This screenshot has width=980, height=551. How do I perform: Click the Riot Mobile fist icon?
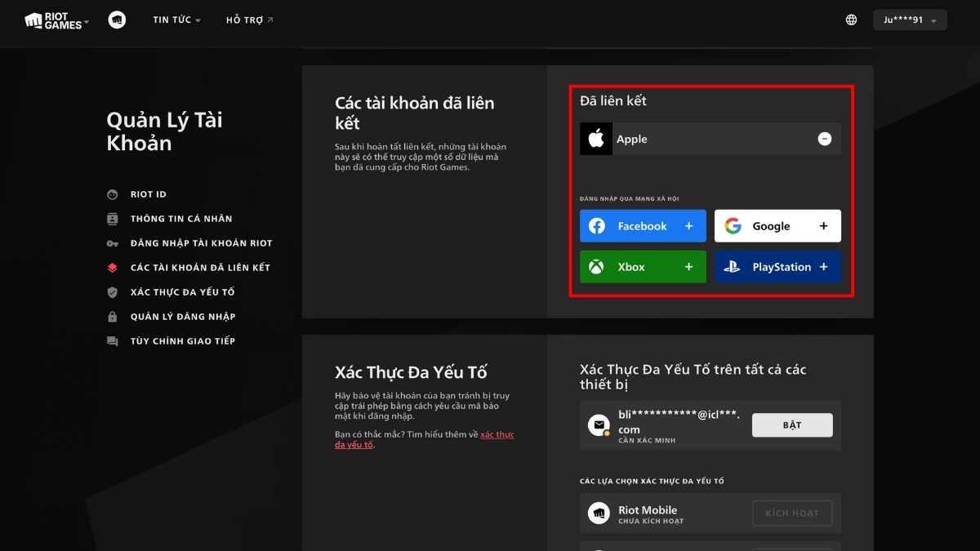point(599,513)
